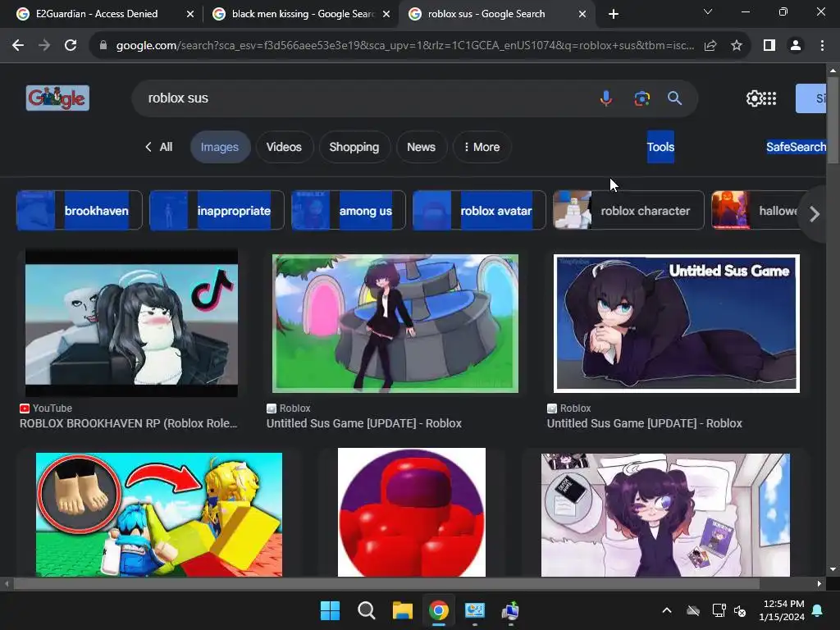Viewport: 840px width, 630px height.
Task: Open the red Among Us crewmate thumbnail
Action: coord(412,513)
